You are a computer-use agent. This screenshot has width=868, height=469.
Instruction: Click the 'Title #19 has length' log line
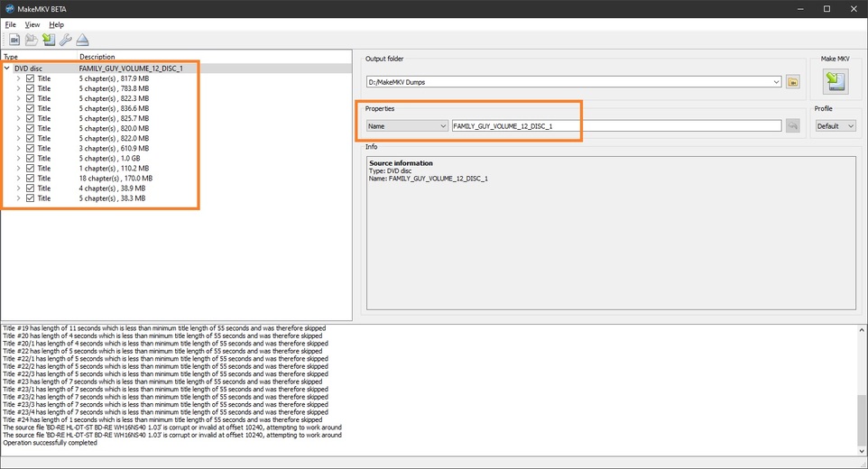[164, 328]
